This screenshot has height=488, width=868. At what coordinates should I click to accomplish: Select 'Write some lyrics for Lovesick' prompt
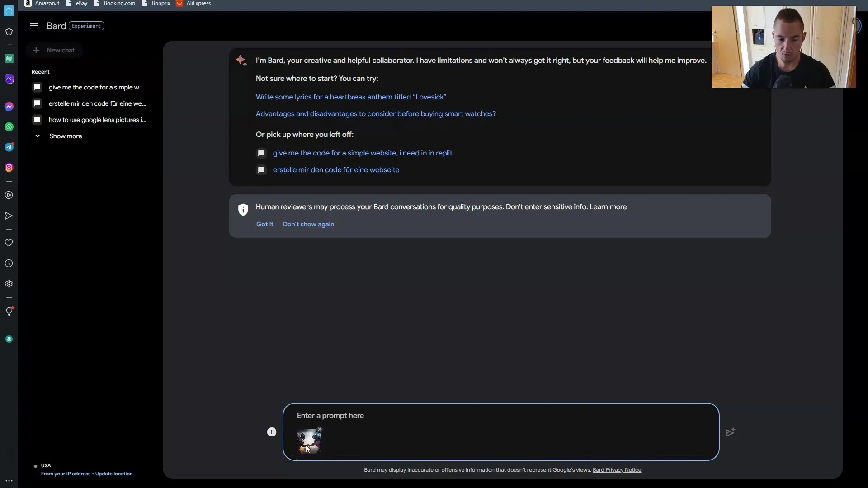[x=350, y=97]
